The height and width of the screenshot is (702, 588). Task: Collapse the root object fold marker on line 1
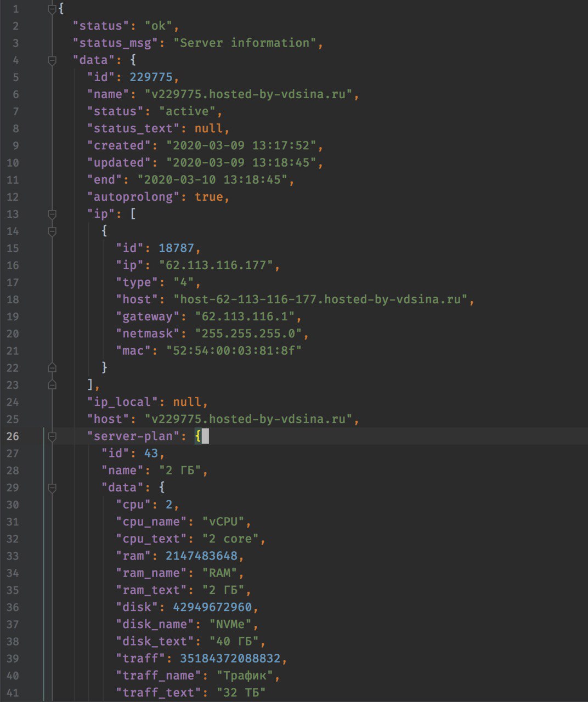(52, 9)
